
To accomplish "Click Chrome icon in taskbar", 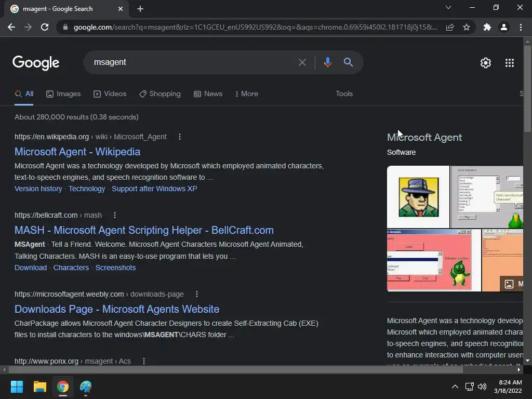I will point(63,387).
